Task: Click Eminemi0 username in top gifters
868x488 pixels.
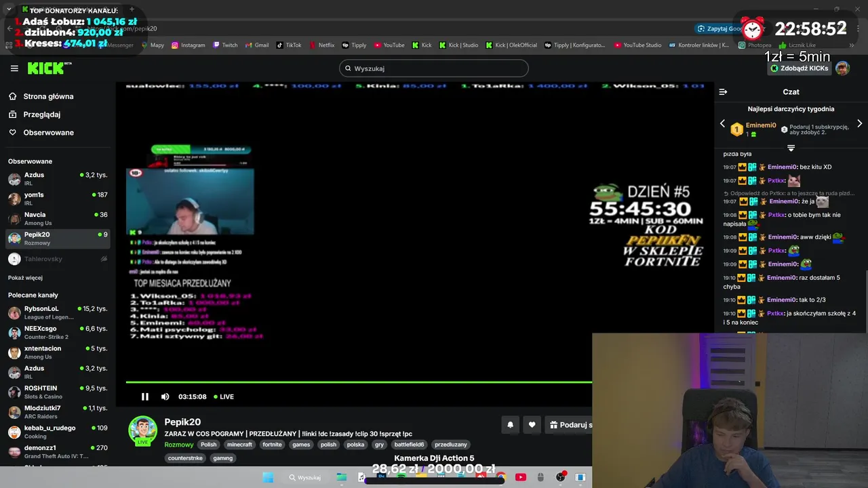Action: pyautogui.click(x=761, y=125)
